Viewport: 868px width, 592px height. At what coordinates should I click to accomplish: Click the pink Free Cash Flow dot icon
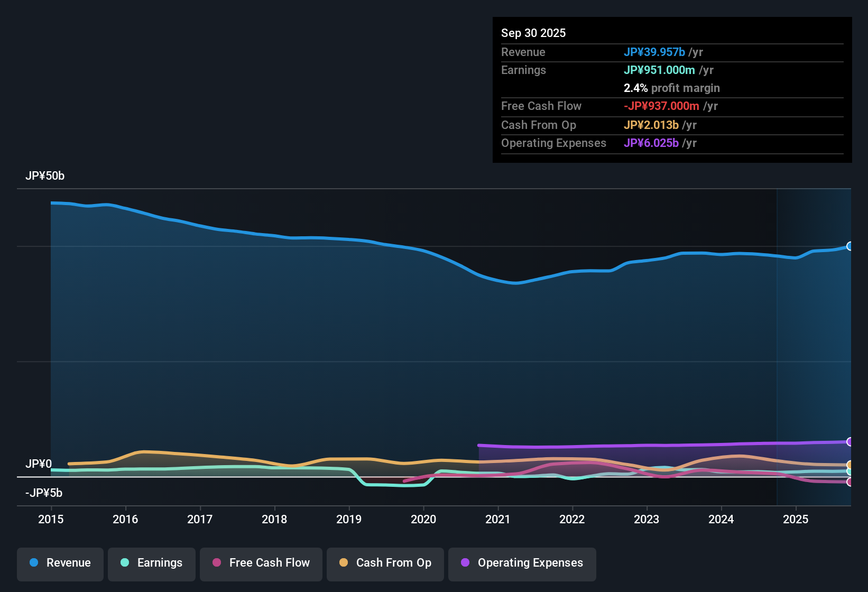(x=216, y=563)
